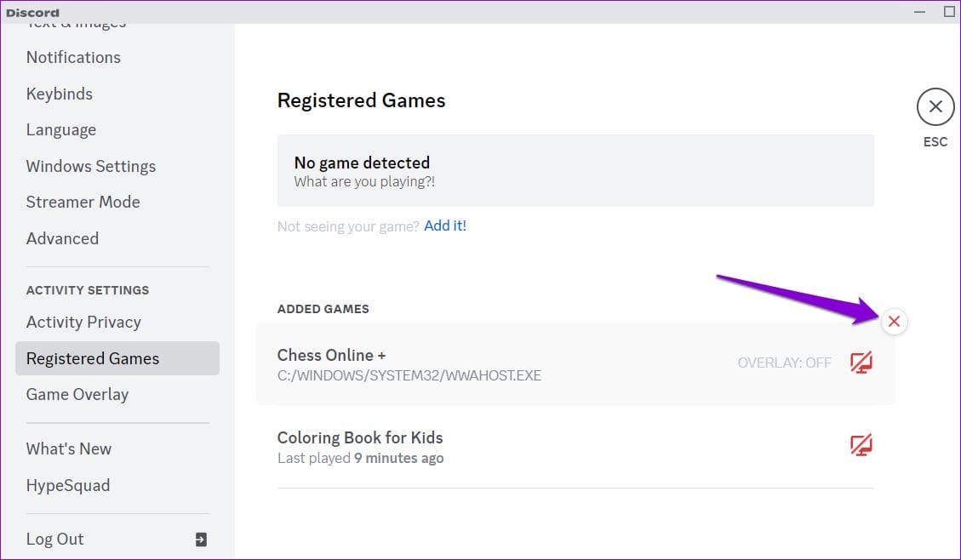The width and height of the screenshot is (961, 560).
Task: Open Notifications settings
Action: coord(73,57)
